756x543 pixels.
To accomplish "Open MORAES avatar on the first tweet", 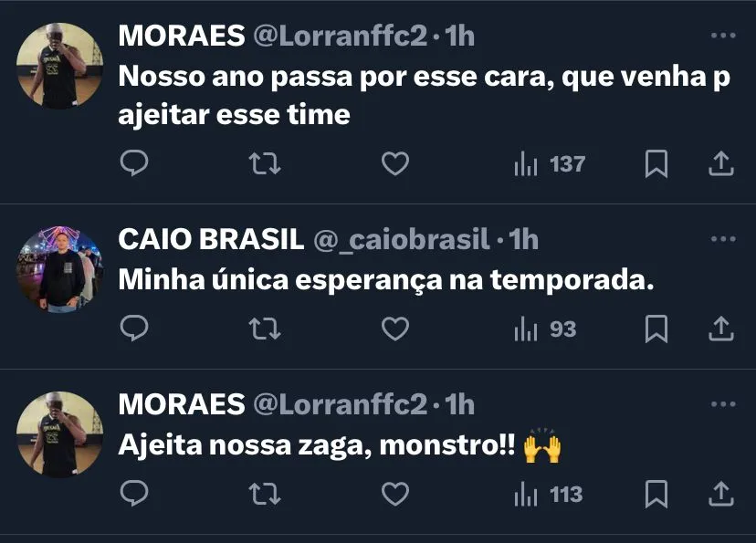I will click(x=60, y=66).
